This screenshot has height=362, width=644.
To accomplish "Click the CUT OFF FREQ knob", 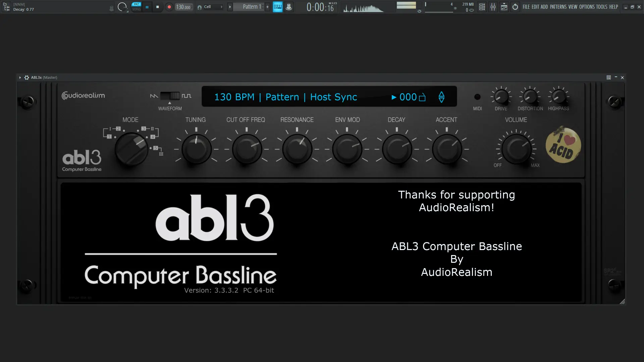I will coord(247,149).
